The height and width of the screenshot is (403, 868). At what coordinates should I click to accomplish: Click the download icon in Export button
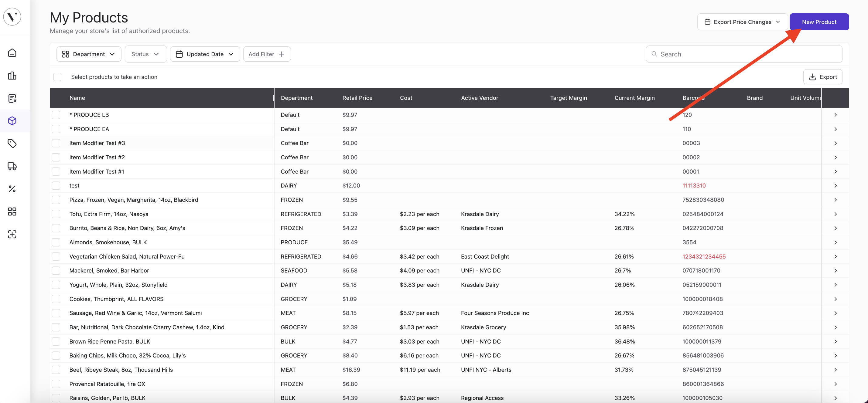click(812, 77)
